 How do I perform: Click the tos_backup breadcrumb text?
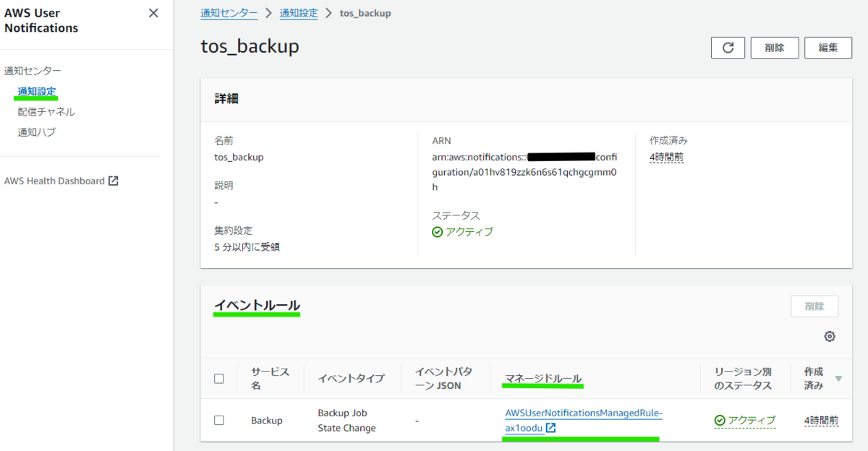[365, 13]
